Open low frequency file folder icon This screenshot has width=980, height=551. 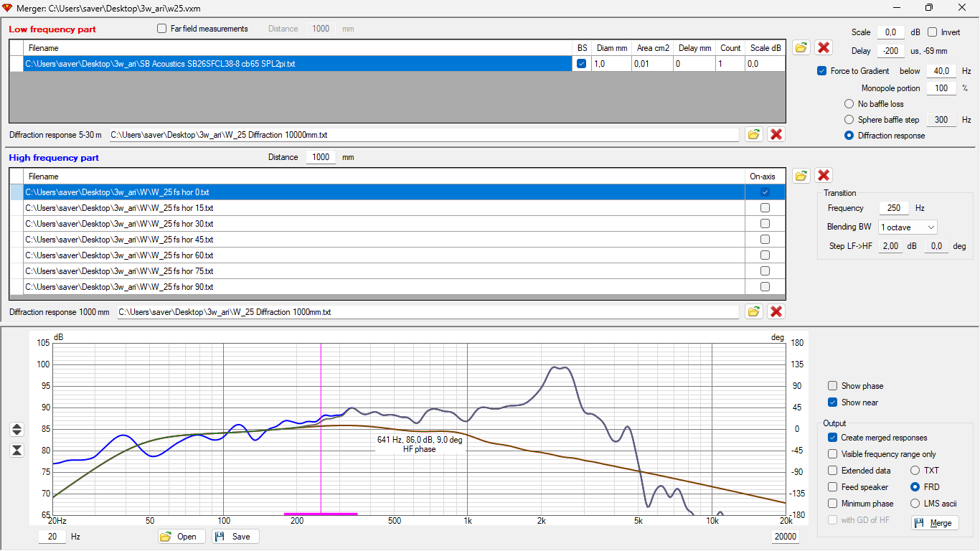(x=801, y=47)
